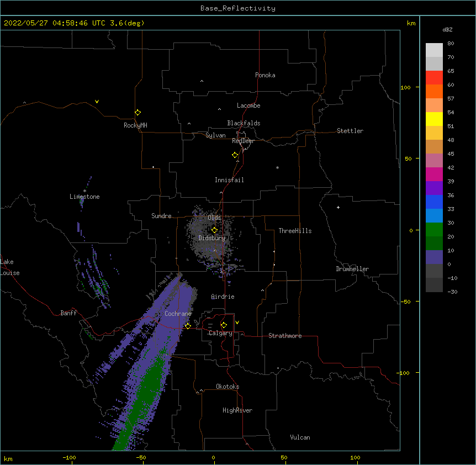The image size is (476, 465).
Task: Click the ThreeHills label
Action: click(x=295, y=231)
